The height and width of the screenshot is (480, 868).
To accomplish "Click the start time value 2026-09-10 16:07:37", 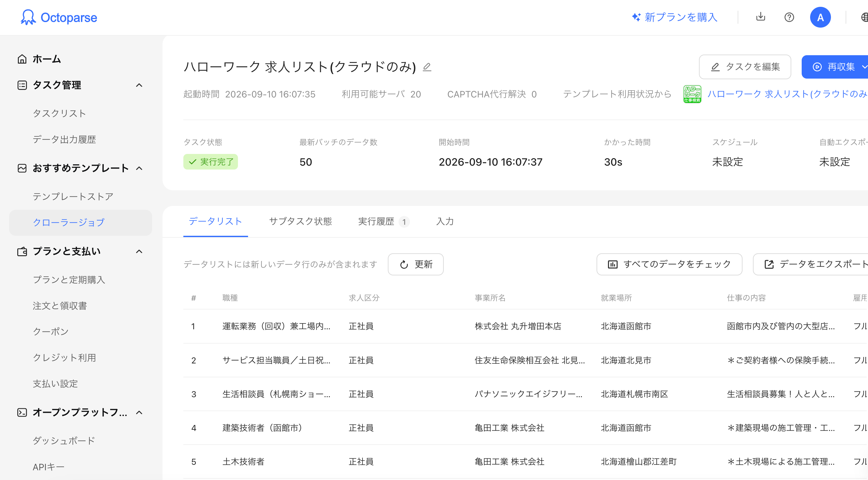I will [491, 162].
